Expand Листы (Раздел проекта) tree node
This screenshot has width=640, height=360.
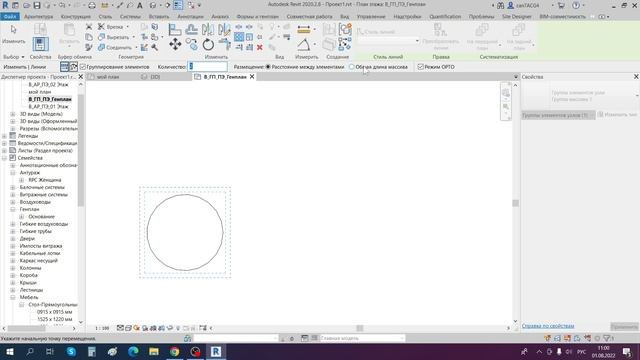tap(4, 151)
